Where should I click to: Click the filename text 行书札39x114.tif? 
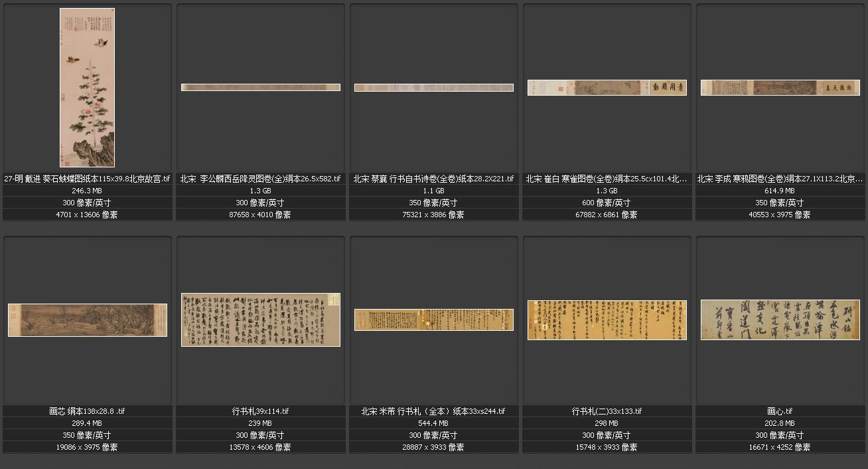click(260, 411)
